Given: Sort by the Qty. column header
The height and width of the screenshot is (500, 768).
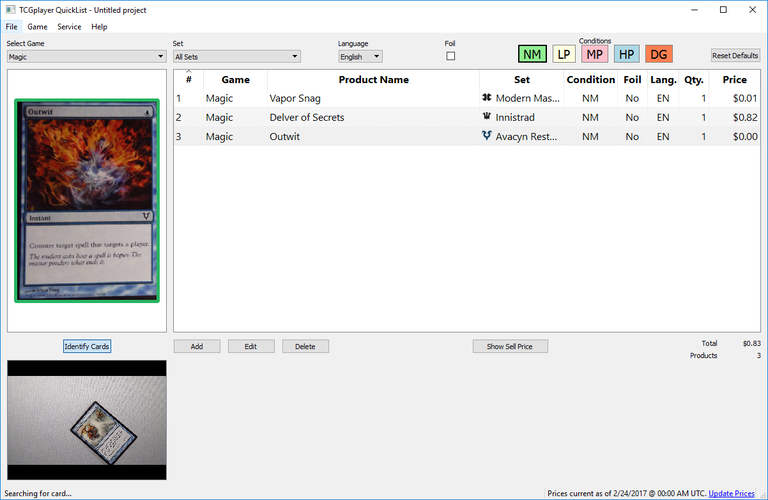Looking at the screenshot, I should pyautogui.click(x=694, y=79).
